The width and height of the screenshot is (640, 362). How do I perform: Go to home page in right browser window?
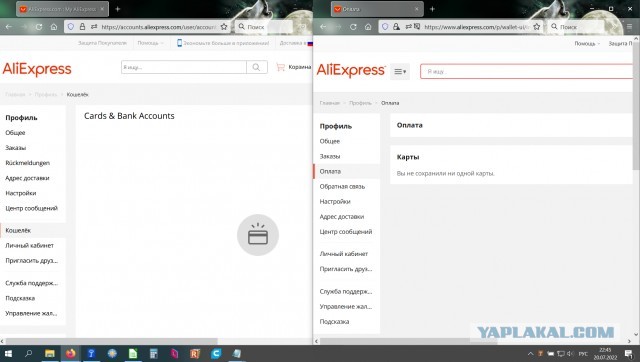click(368, 27)
